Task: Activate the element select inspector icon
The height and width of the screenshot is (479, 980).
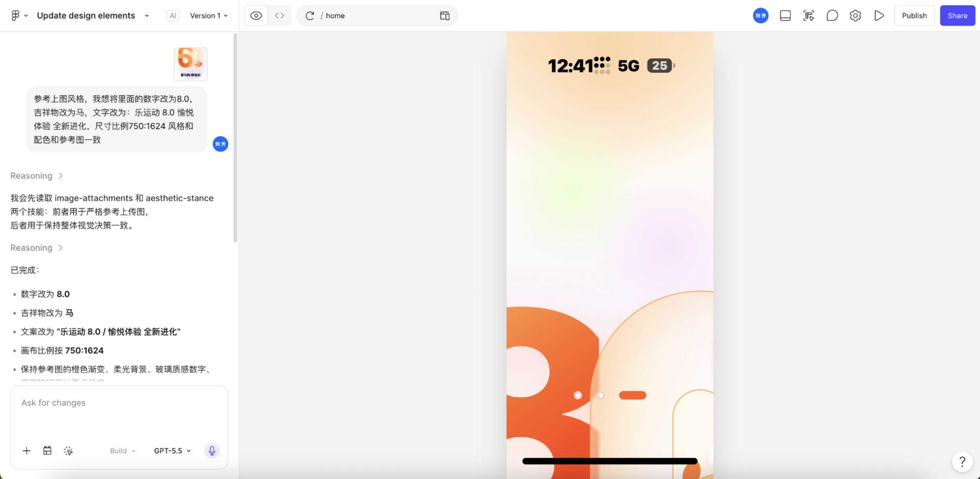Action: click(808, 16)
